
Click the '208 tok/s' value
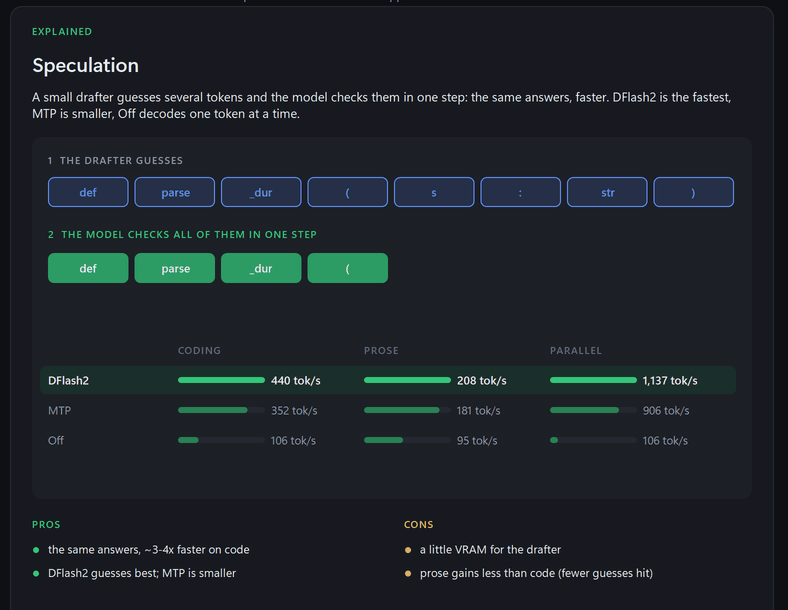[481, 380]
